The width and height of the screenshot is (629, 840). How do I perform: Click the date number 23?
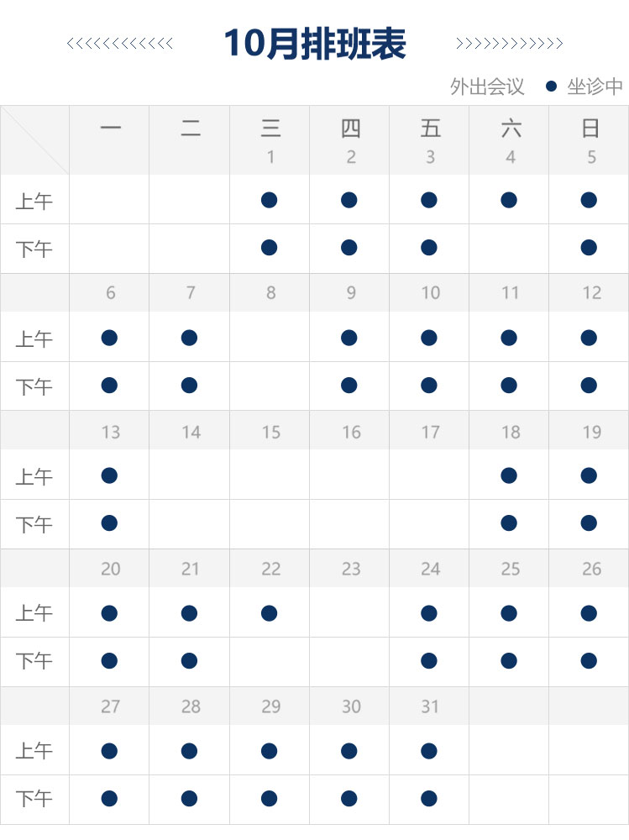[351, 569]
